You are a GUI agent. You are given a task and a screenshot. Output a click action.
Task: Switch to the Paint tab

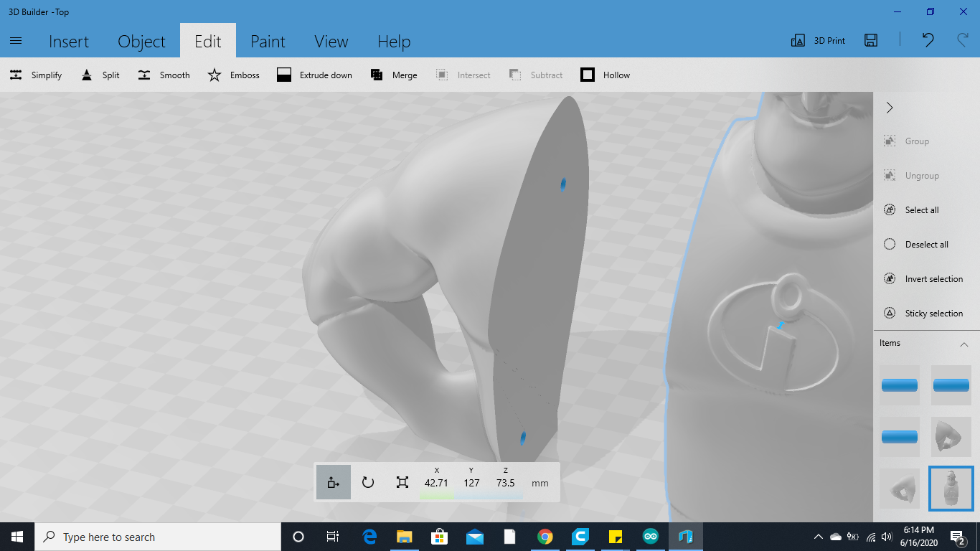268,41
